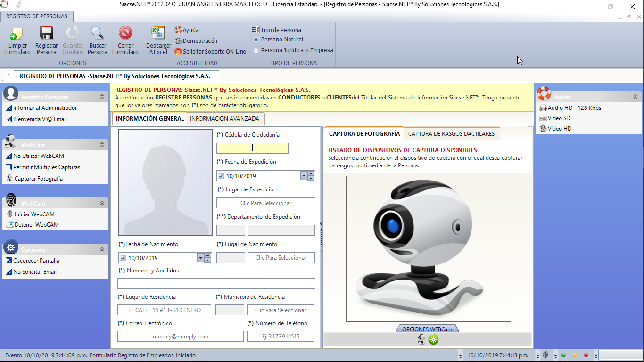This screenshot has height=362, width=644.
Task: Toggle No Solicitar Email checkbox
Action: (x=8, y=272)
